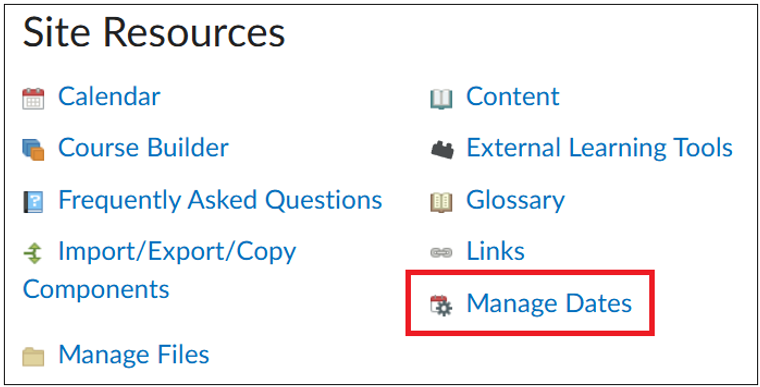
Task: Open Import/Export/Copy Components link
Action: [x=159, y=270]
